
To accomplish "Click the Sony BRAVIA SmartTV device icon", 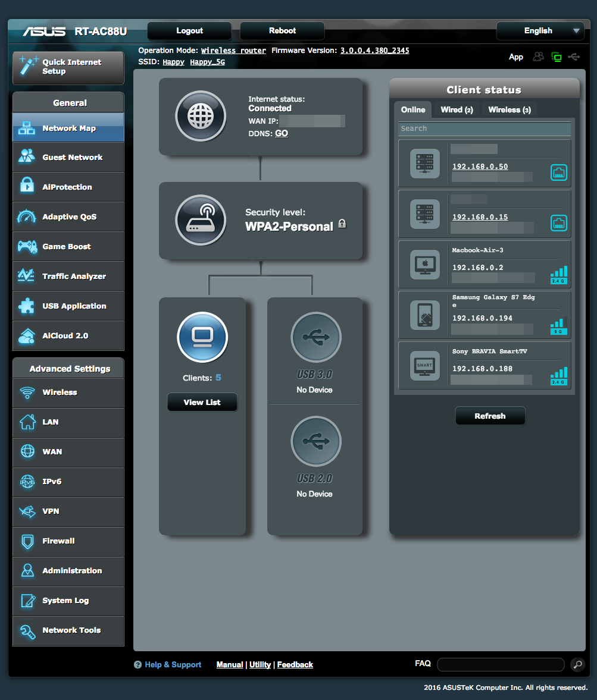I will pos(425,366).
